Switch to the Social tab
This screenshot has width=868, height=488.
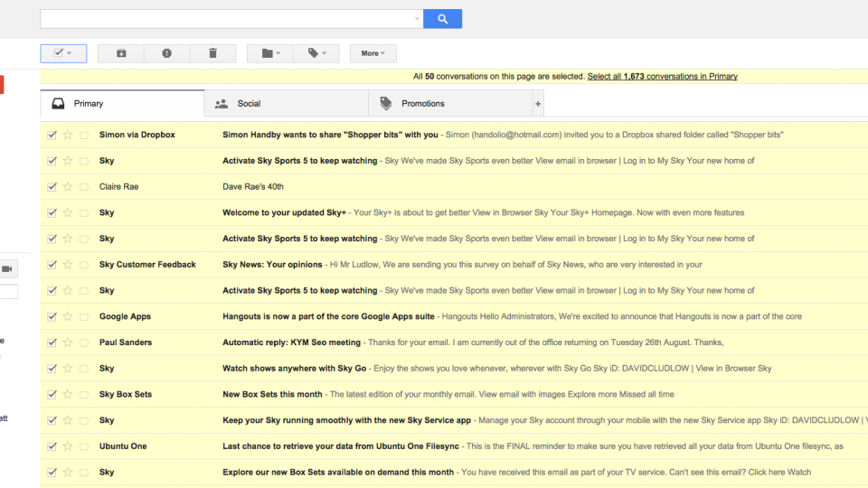[x=287, y=103]
